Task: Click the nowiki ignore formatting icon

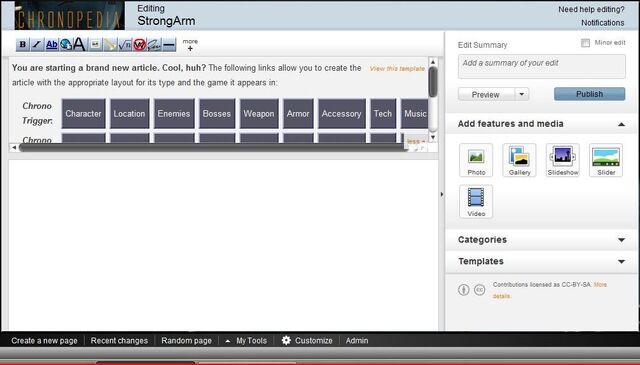Action: click(139, 45)
